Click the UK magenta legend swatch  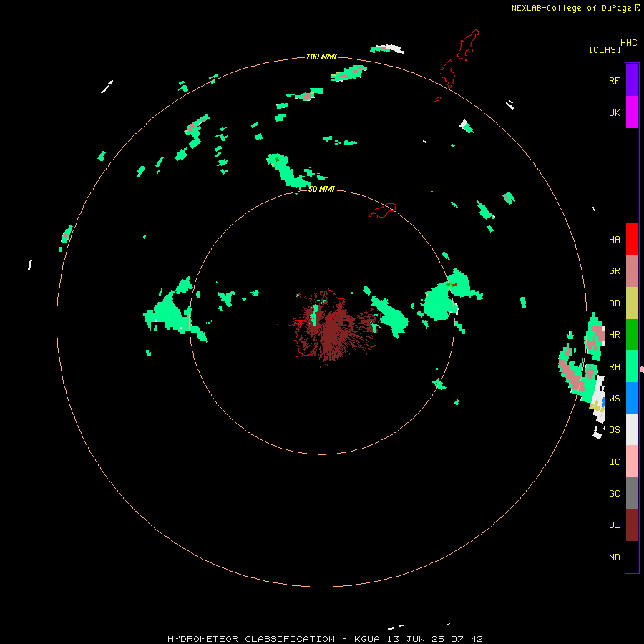pos(632,112)
